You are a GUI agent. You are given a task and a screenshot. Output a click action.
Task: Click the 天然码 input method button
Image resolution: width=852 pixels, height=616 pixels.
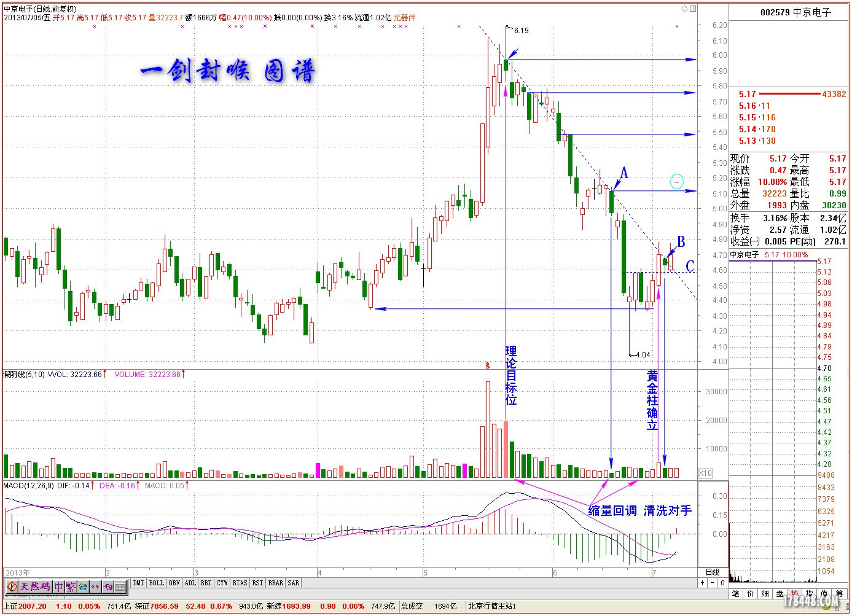(35, 587)
